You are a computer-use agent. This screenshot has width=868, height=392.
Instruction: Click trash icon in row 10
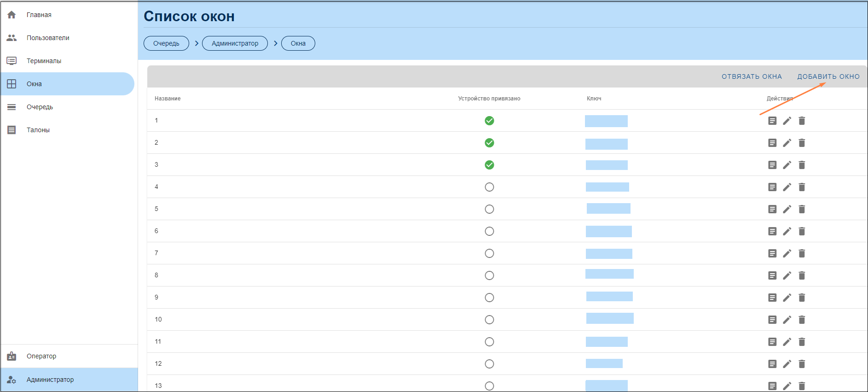click(802, 320)
